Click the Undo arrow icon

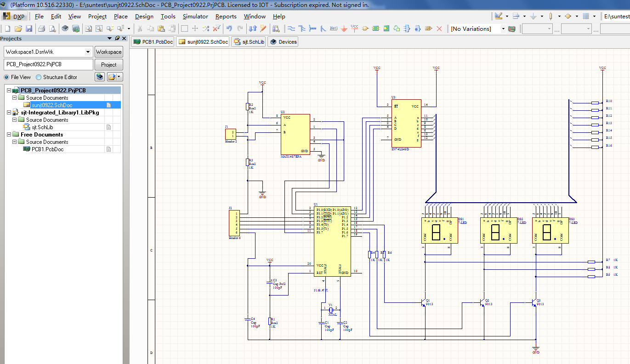pos(229,28)
